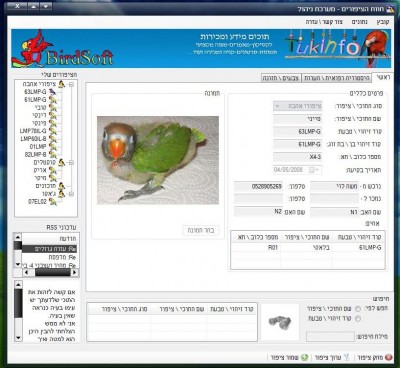Select the highlighted RSS item Re: עזרה גוזלים
The image size is (400, 368).
click(x=49, y=249)
